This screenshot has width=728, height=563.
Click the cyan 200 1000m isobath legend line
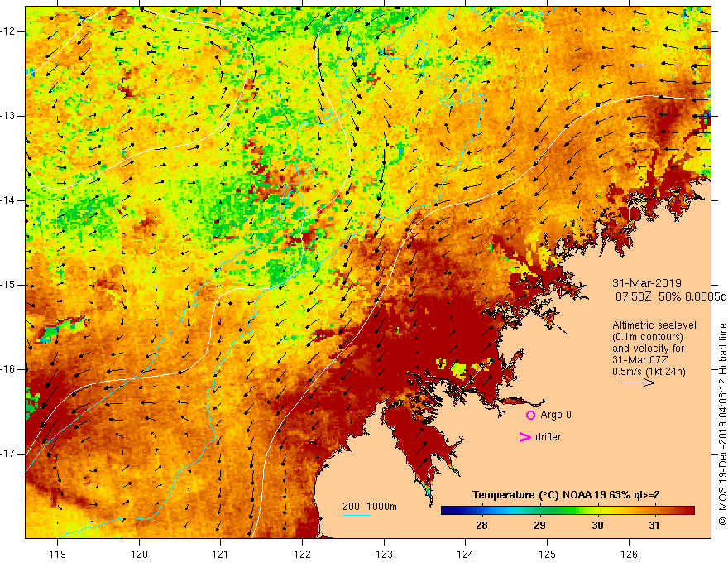click(x=356, y=515)
